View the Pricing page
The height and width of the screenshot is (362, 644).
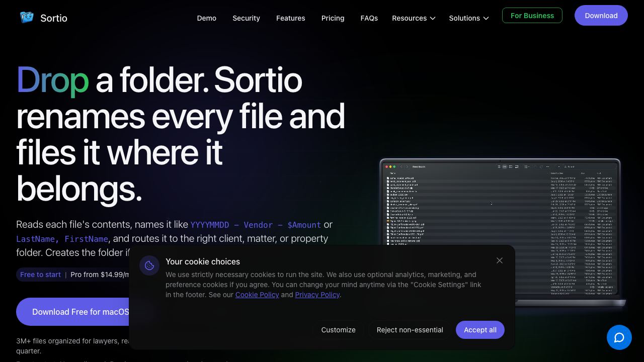pos(333,18)
